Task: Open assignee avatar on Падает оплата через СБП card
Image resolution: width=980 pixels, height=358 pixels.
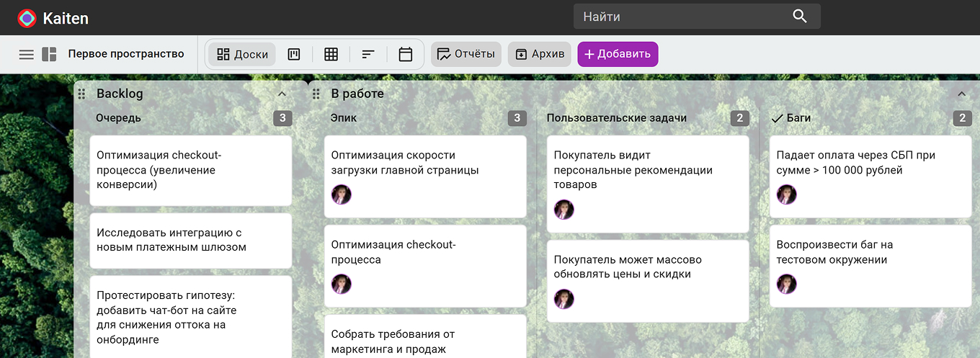Action: pyautogui.click(x=787, y=194)
